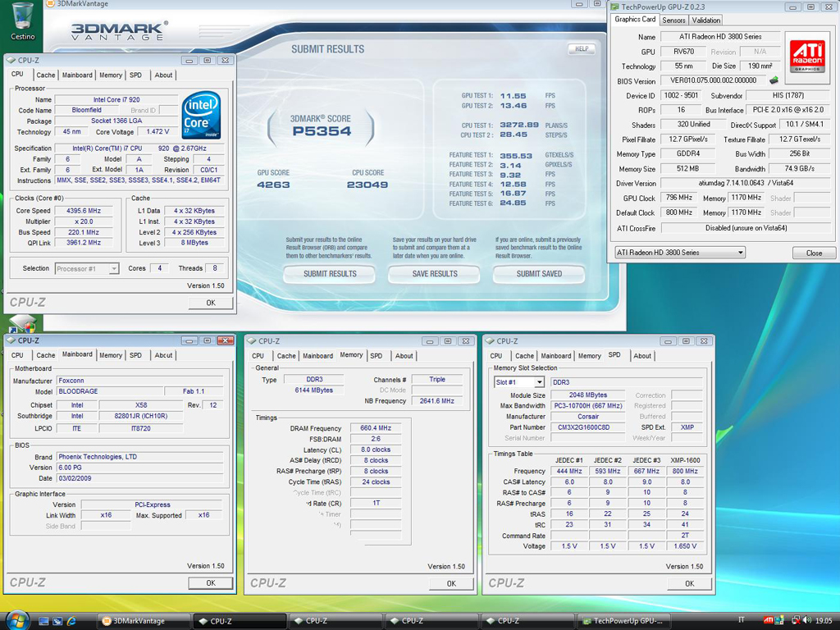This screenshot has height=630, width=840.
Task: Click the Intel Core i7 920 name field
Action: pyautogui.click(x=116, y=99)
